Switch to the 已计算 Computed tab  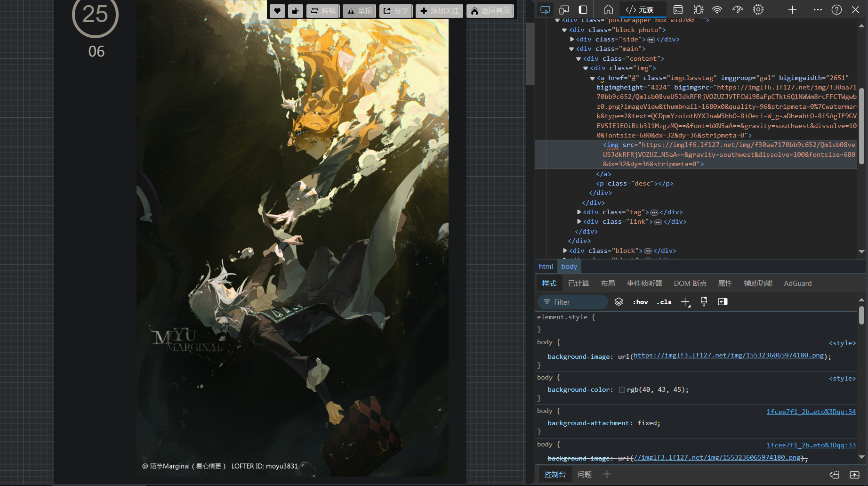click(579, 283)
